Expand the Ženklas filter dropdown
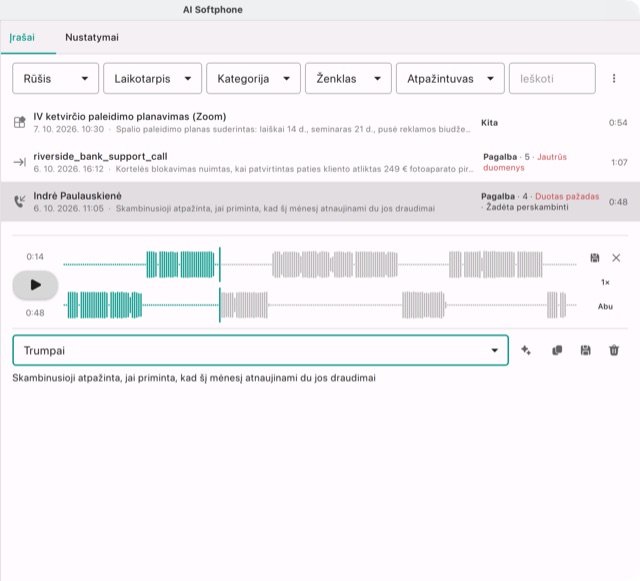The width and height of the screenshot is (640, 581). pos(348,78)
